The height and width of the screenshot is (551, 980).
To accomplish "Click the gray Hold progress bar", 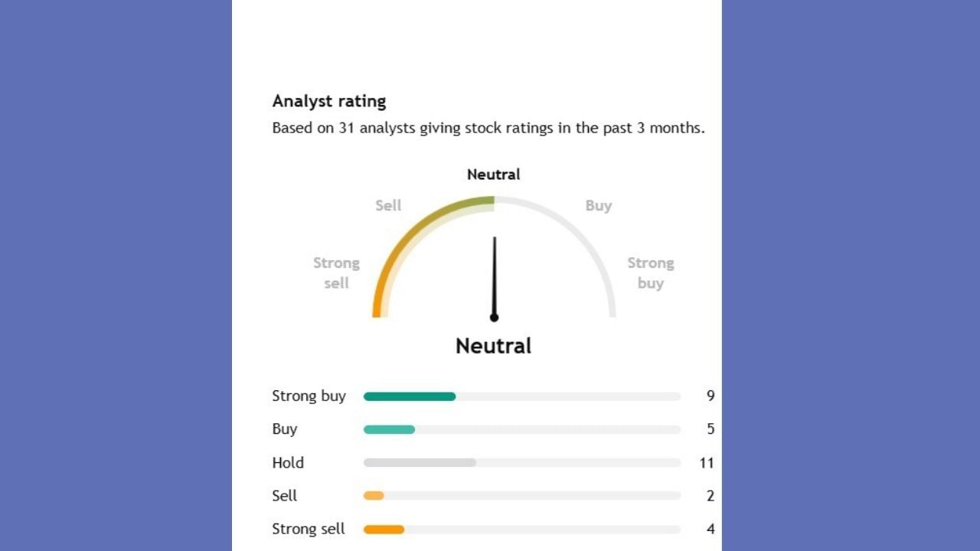I will tap(420, 462).
